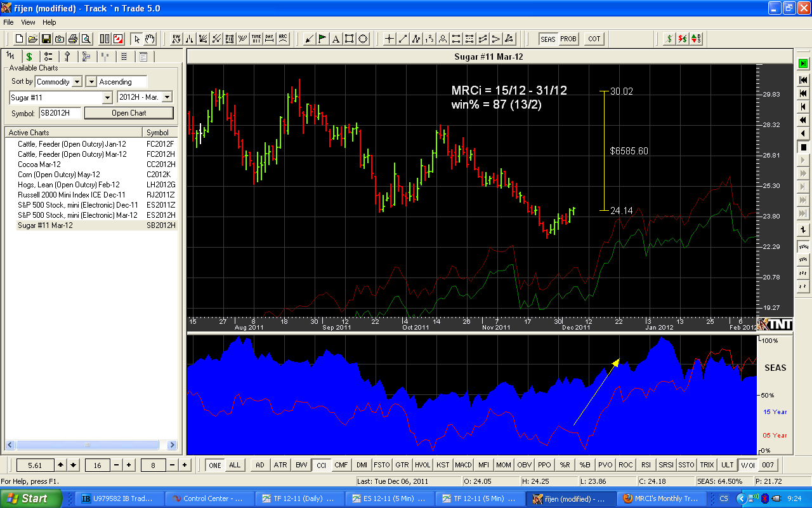Click the Save floppy disk icon
The height and width of the screenshot is (508, 812).
[46, 39]
